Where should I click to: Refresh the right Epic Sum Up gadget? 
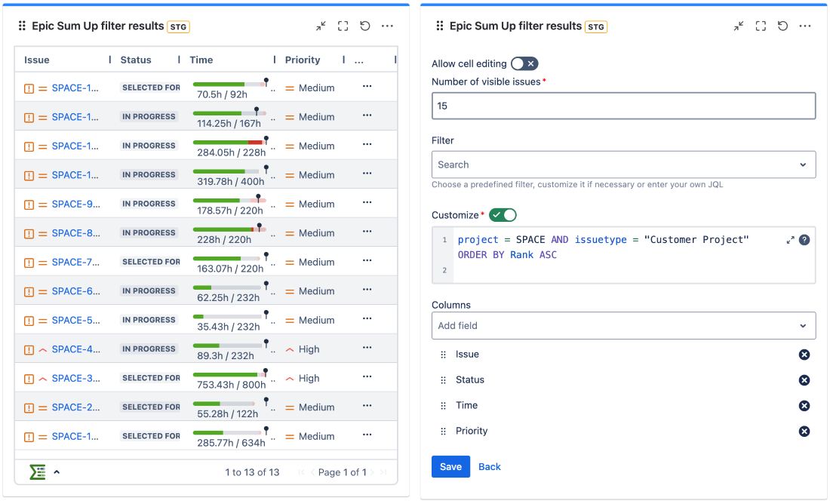pyautogui.click(x=782, y=26)
